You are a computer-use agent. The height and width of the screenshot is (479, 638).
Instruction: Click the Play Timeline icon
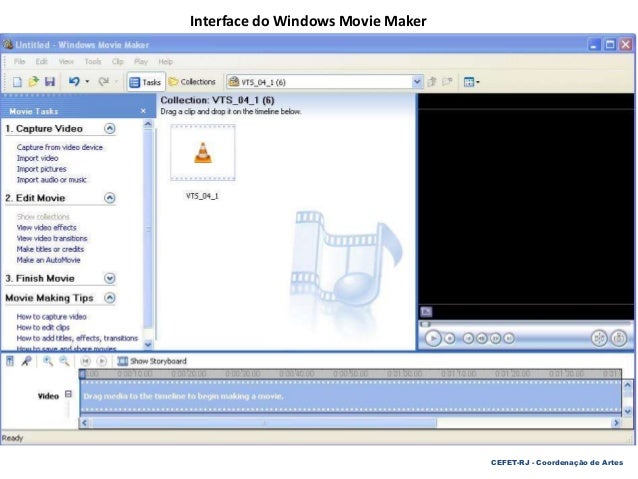click(102, 361)
